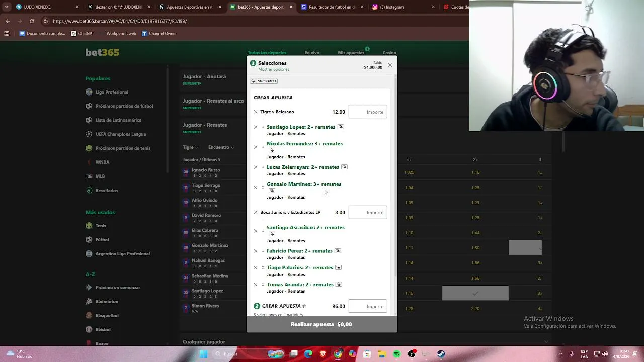Click substitute icon next to Tiago Palacios

pyautogui.click(x=338, y=267)
